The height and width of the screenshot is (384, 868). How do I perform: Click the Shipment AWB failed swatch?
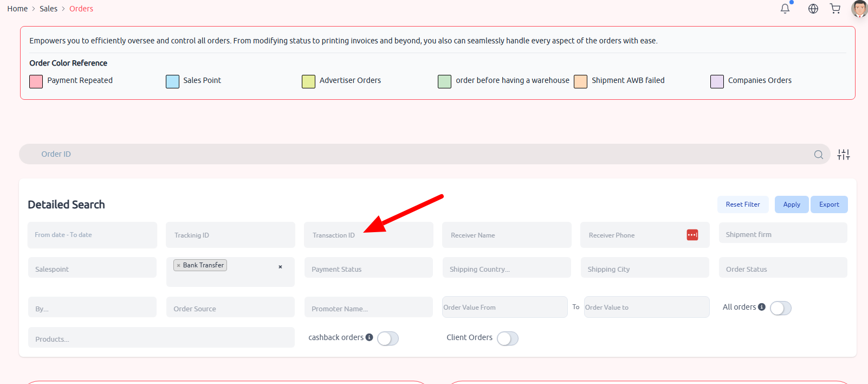point(580,81)
